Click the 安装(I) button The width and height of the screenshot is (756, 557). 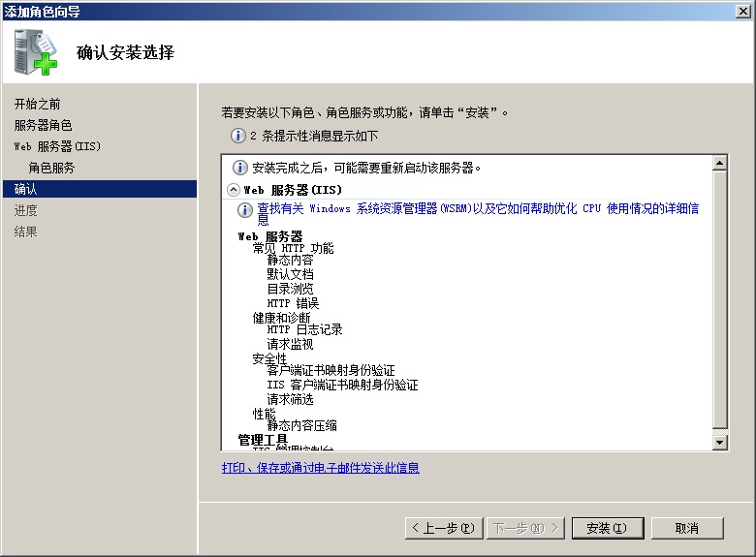click(608, 529)
